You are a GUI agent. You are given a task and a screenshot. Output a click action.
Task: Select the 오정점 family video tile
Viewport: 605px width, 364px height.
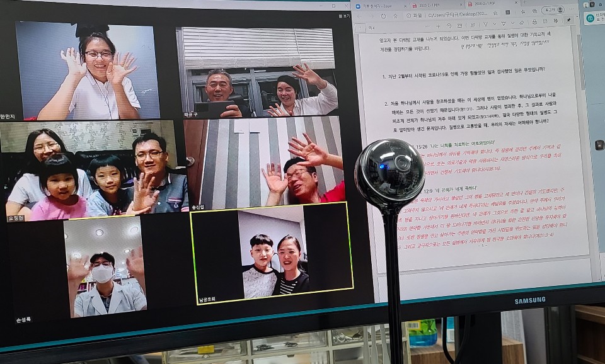[x=94, y=171]
